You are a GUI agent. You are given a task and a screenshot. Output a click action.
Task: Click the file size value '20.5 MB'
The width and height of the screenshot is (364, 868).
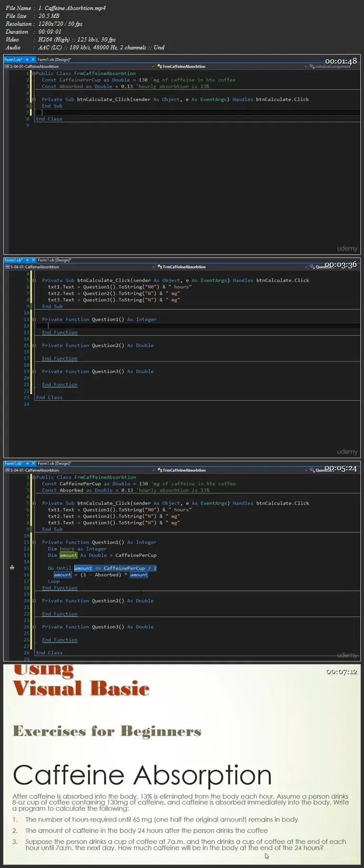pyautogui.click(x=49, y=16)
